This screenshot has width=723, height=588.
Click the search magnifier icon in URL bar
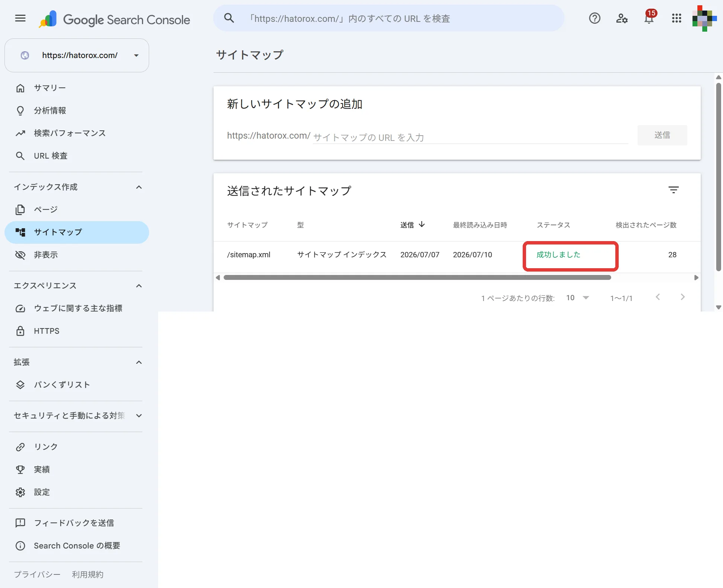pos(229,18)
